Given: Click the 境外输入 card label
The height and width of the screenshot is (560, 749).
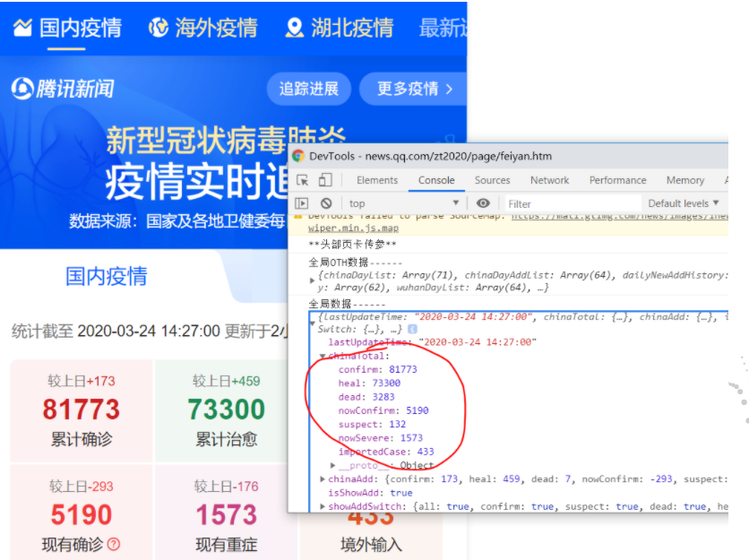Looking at the screenshot, I should pos(371,544).
